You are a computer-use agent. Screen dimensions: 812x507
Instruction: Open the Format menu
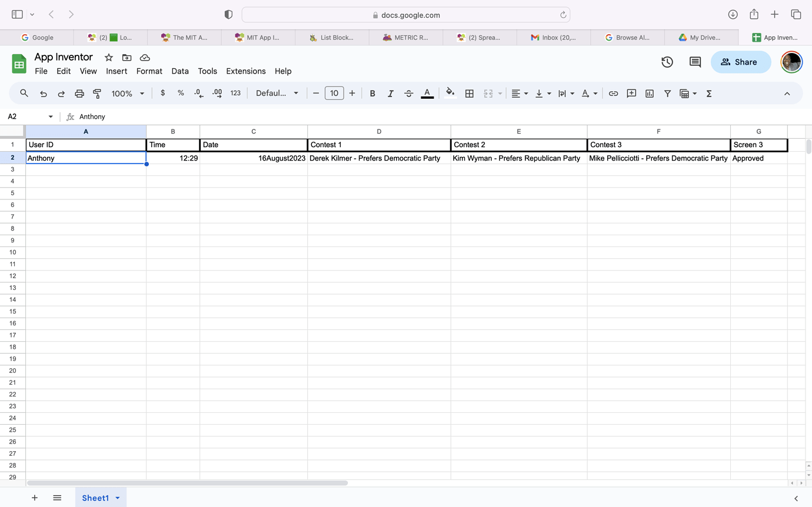tap(149, 71)
